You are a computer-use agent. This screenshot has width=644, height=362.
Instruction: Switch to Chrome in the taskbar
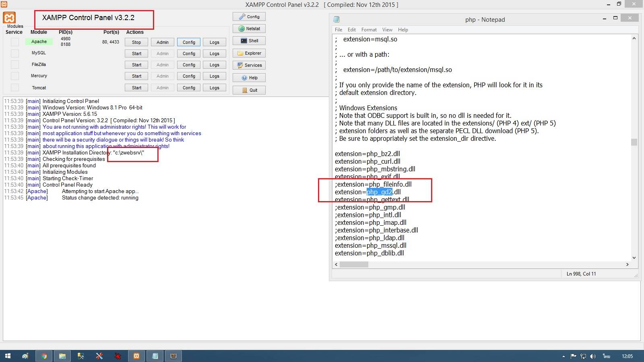point(44,356)
